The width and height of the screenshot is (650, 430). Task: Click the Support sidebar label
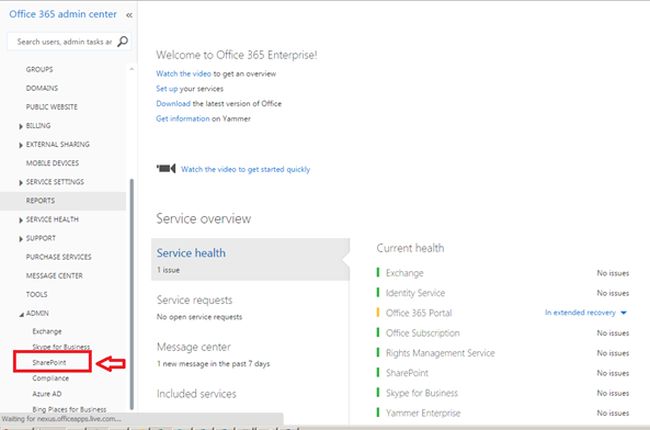41,238
